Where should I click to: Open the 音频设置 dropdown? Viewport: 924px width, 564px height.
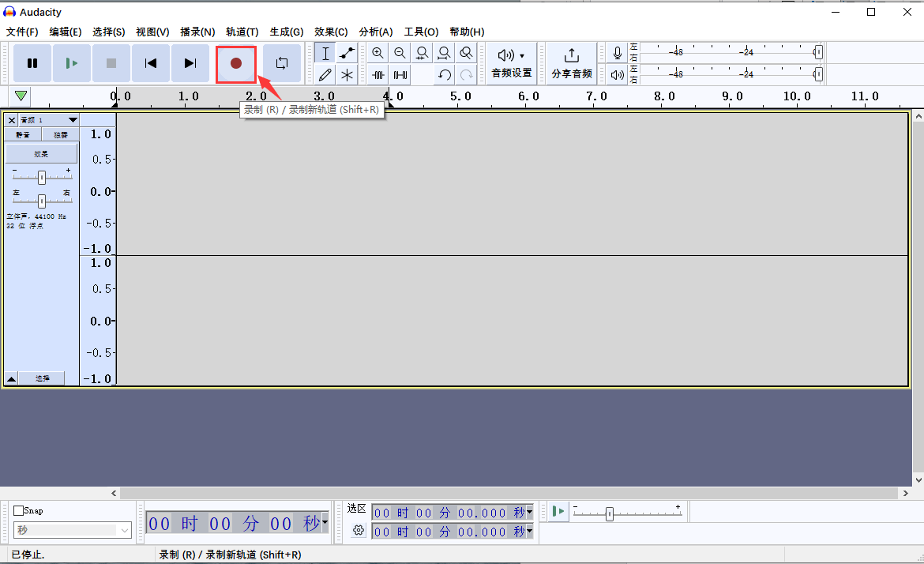[x=509, y=63]
